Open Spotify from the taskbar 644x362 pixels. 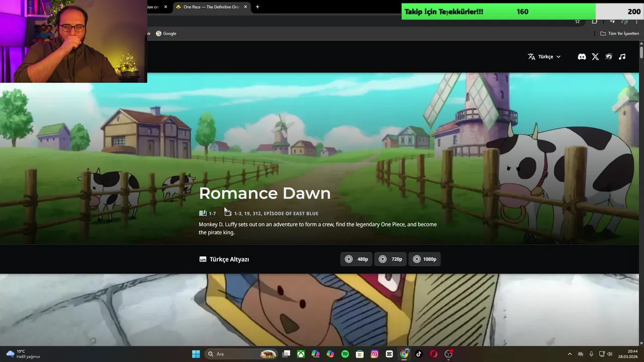345,354
